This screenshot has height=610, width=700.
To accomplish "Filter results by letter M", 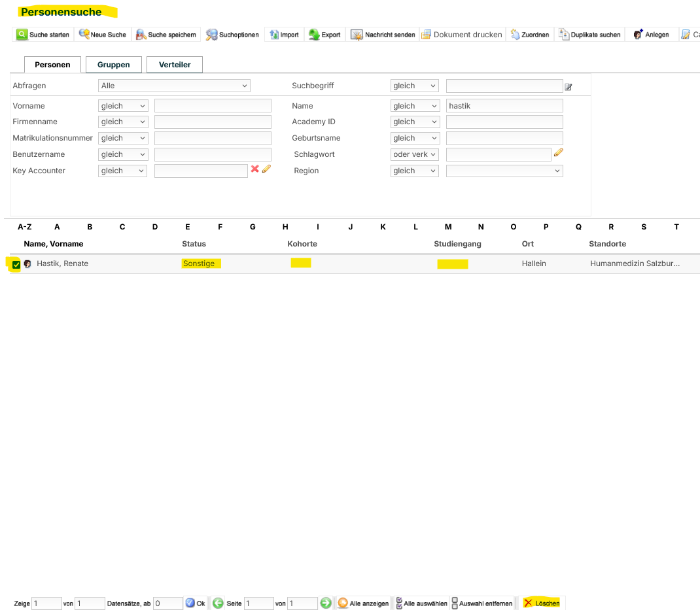I will pos(448,227).
